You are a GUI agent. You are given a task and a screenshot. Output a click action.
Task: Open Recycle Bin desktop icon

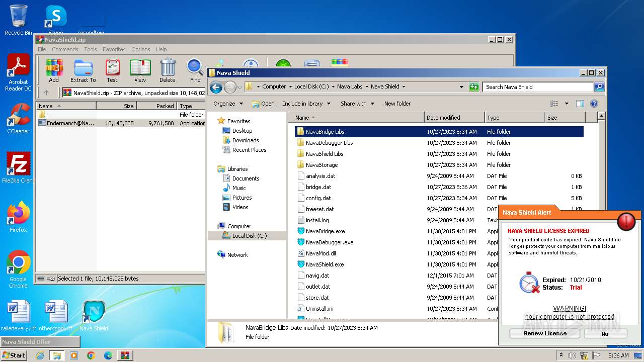[x=18, y=20]
